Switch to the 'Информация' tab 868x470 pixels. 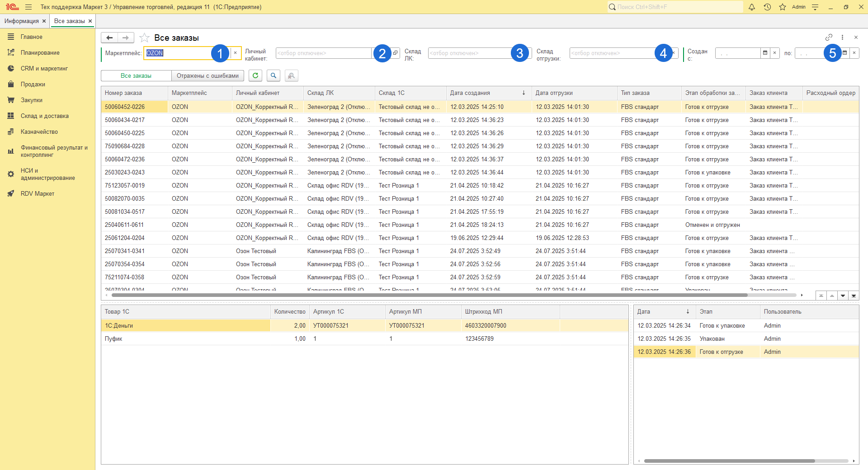point(22,21)
